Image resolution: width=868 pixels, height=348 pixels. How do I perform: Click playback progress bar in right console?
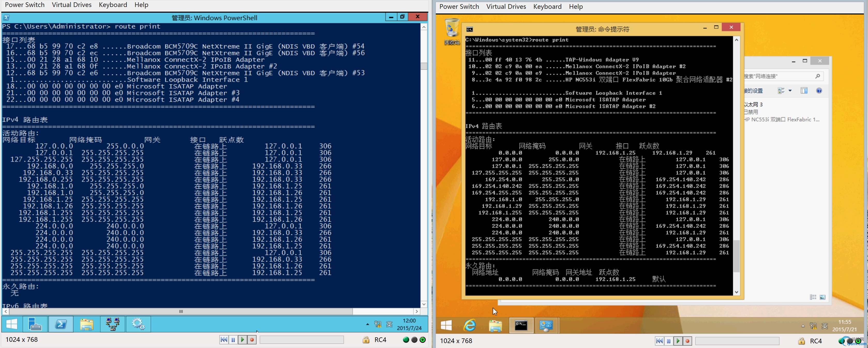pyautogui.click(x=737, y=341)
